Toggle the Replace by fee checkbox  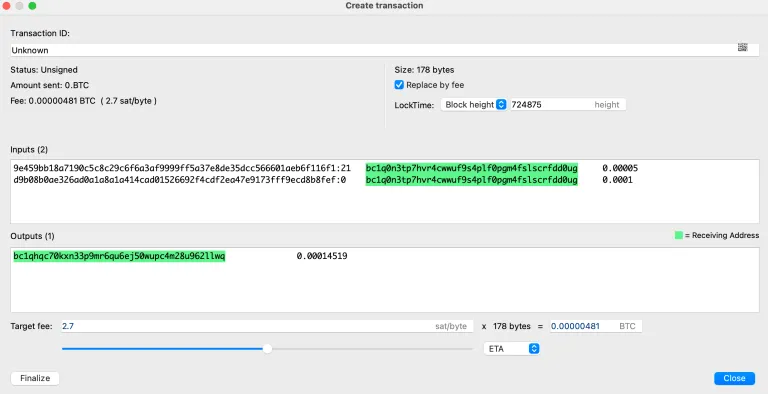tap(399, 85)
